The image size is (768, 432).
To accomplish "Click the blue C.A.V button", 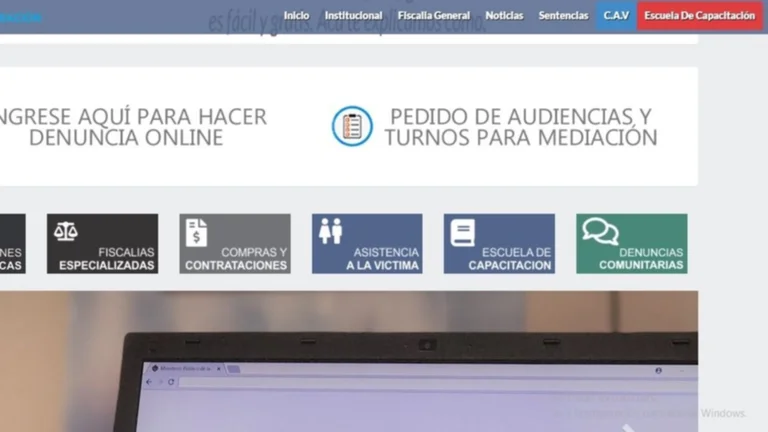I will pos(616,16).
